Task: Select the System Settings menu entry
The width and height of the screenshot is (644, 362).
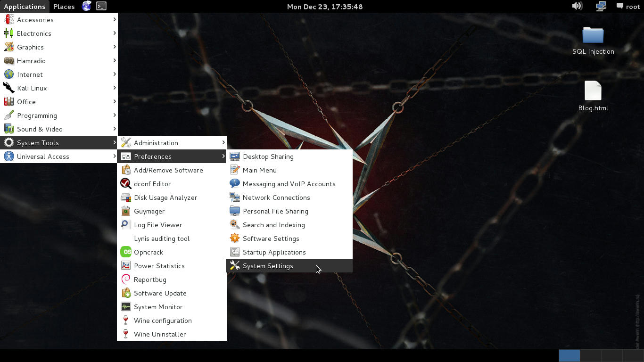Action: [x=289, y=266]
